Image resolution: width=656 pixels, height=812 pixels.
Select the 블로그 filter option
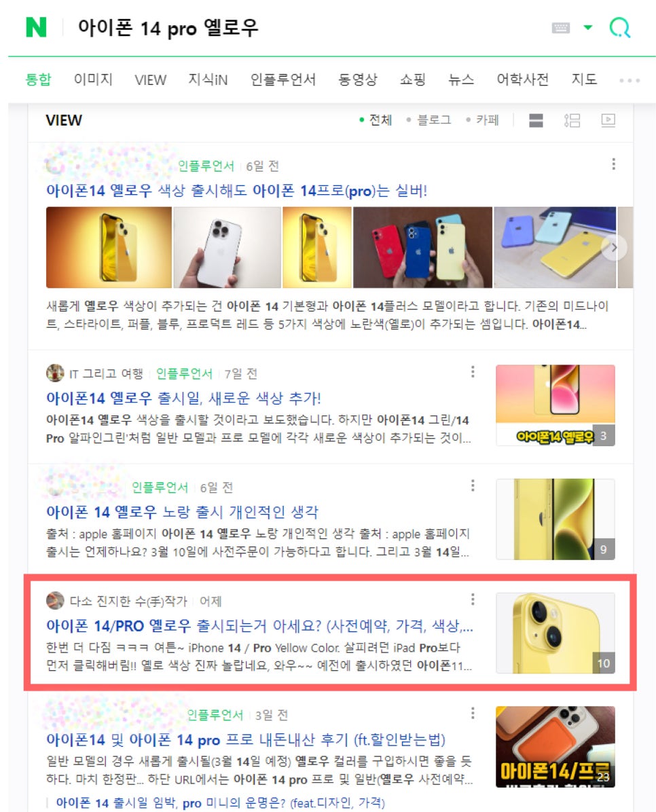click(429, 120)
